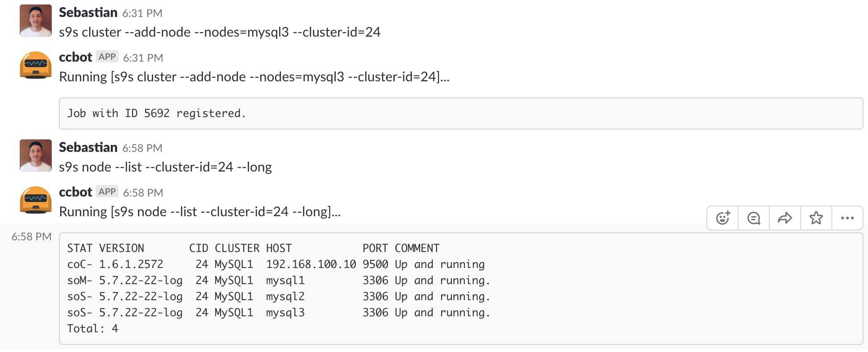Click the 'Job with ID 5692 registered' code block
This screenshot has width=868, height=352.
pos(461,113)
